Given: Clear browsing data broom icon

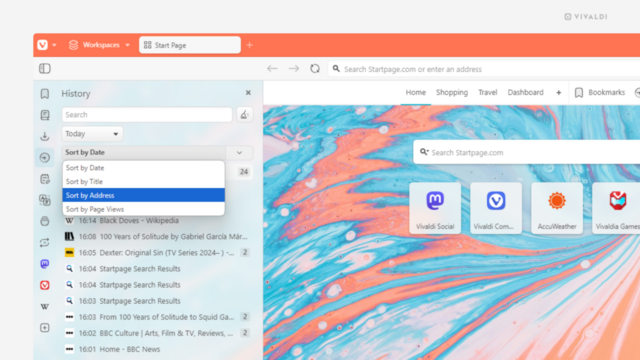Looking at the screenshot, I should pyautogui.click(x=244, y=115).
